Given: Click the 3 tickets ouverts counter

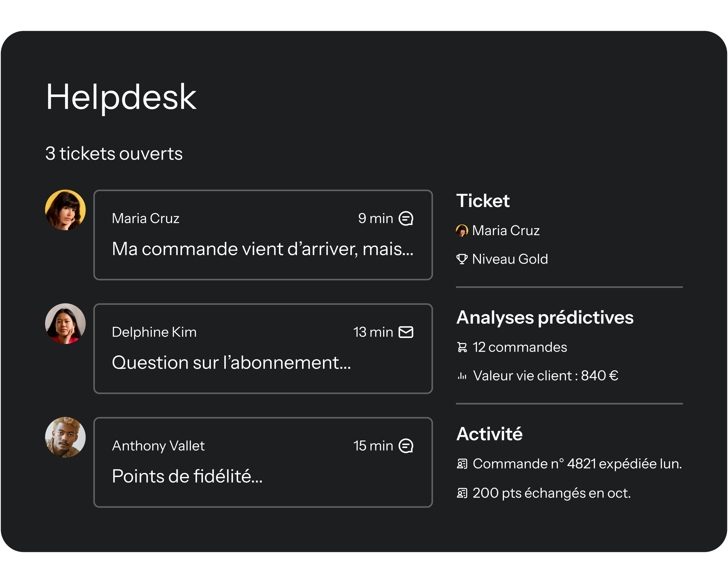Looking at the screenshot, I should 114,154.
